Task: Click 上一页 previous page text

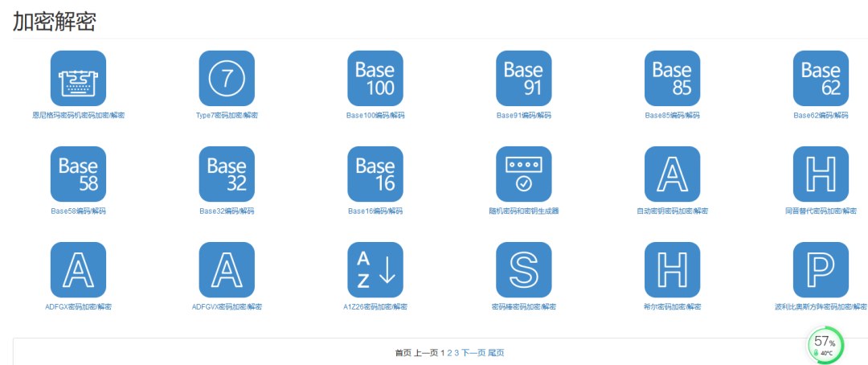Action: coord(426,353)
